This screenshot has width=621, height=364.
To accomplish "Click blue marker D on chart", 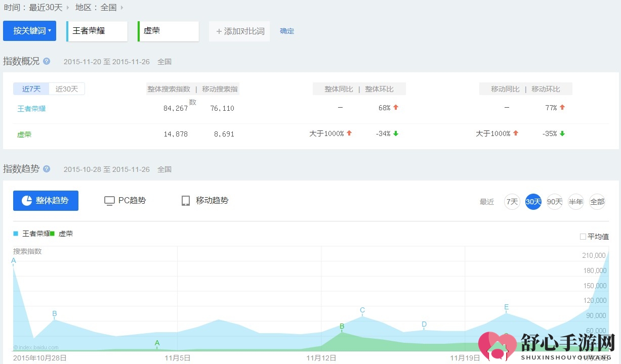I will 424,324.
